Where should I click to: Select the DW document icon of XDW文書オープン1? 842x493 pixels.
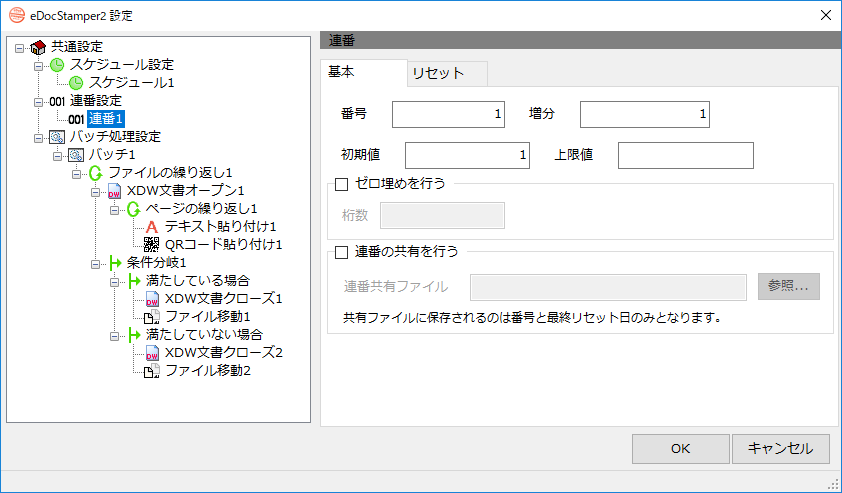coord(114,191)
